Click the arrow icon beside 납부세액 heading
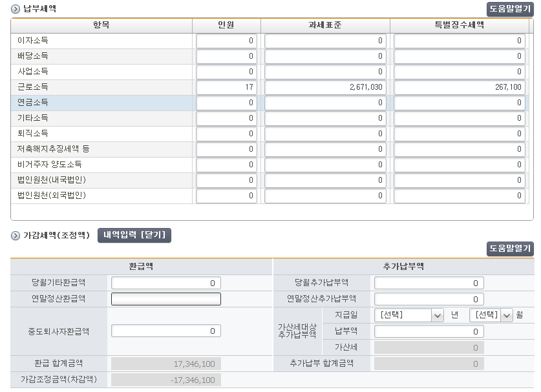The height and width of the screenshot is (392, 541). click(16, 8)
